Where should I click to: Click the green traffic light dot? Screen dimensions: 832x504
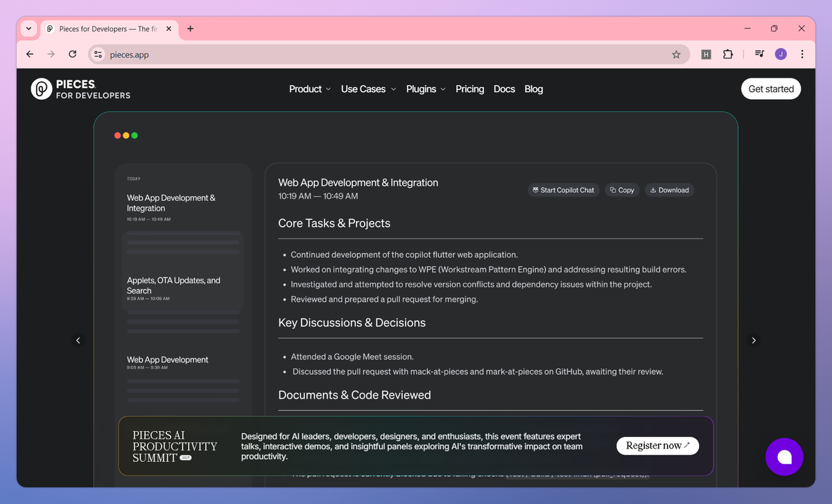pos(136,135)
